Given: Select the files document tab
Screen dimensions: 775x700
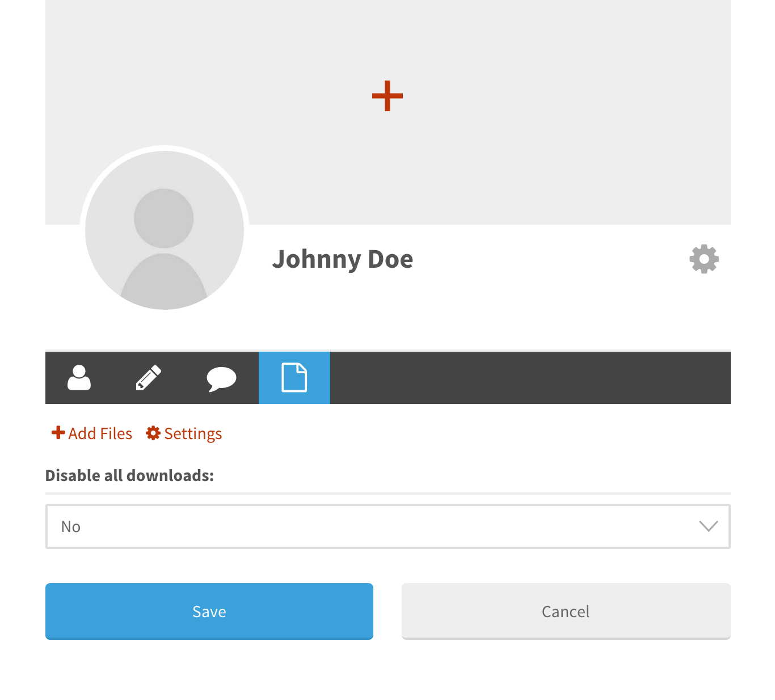Looking at the screenshot, I should (294, 378).
